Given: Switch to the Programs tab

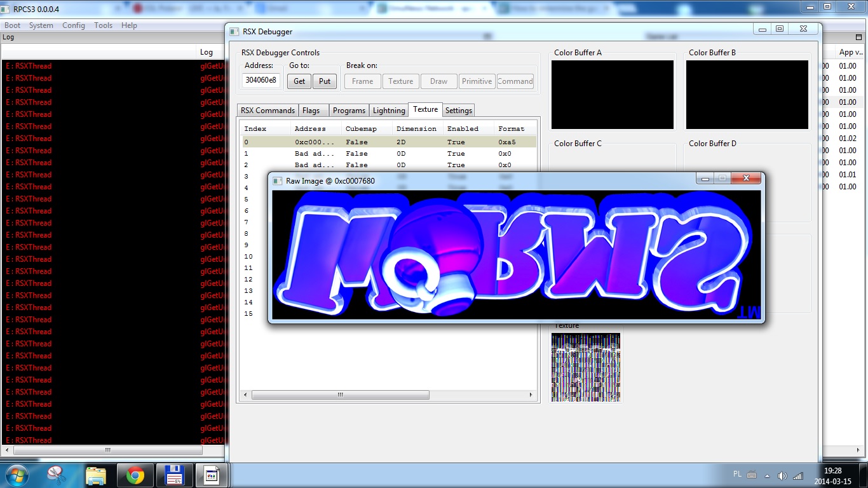Looking at the screenshot, I should (x=349, y=111).
